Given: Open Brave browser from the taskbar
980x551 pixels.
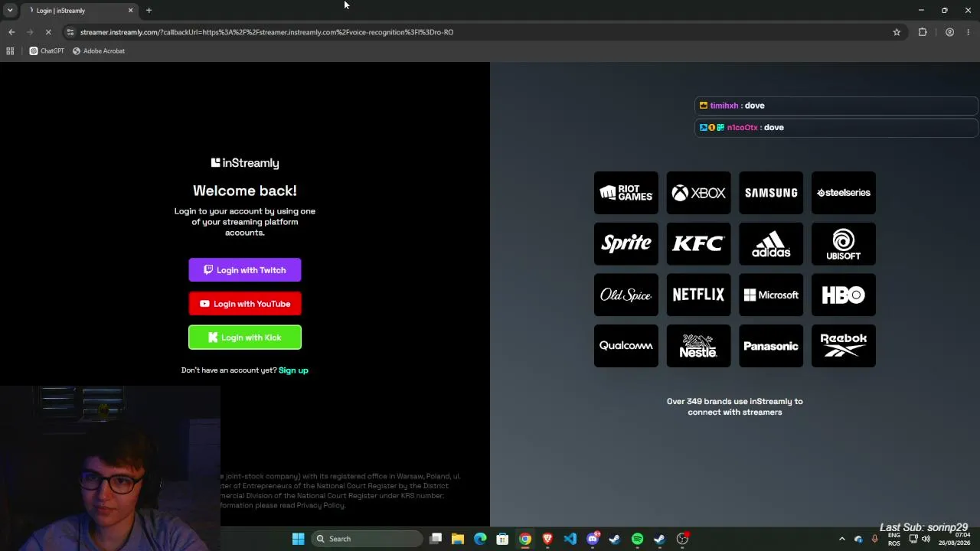Looking at the screenshot, I should pyautogui.click(x=547, y=539).
